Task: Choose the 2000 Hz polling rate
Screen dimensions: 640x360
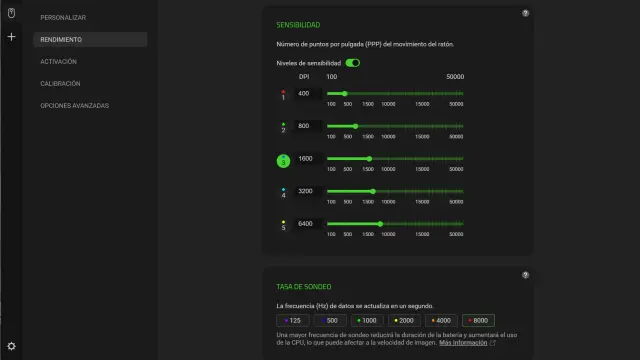Action: coord(404,320)
